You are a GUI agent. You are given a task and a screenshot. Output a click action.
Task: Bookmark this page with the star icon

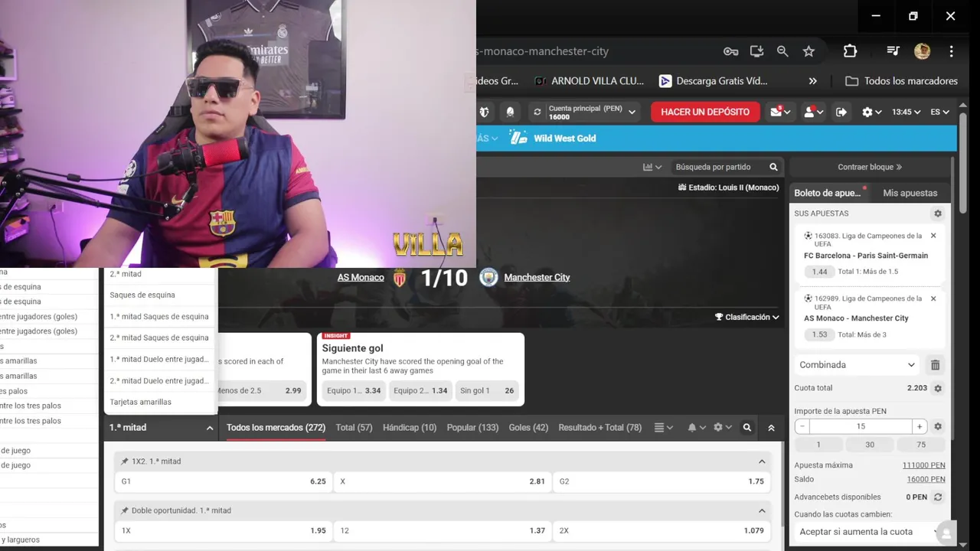(x=808, y=51)
